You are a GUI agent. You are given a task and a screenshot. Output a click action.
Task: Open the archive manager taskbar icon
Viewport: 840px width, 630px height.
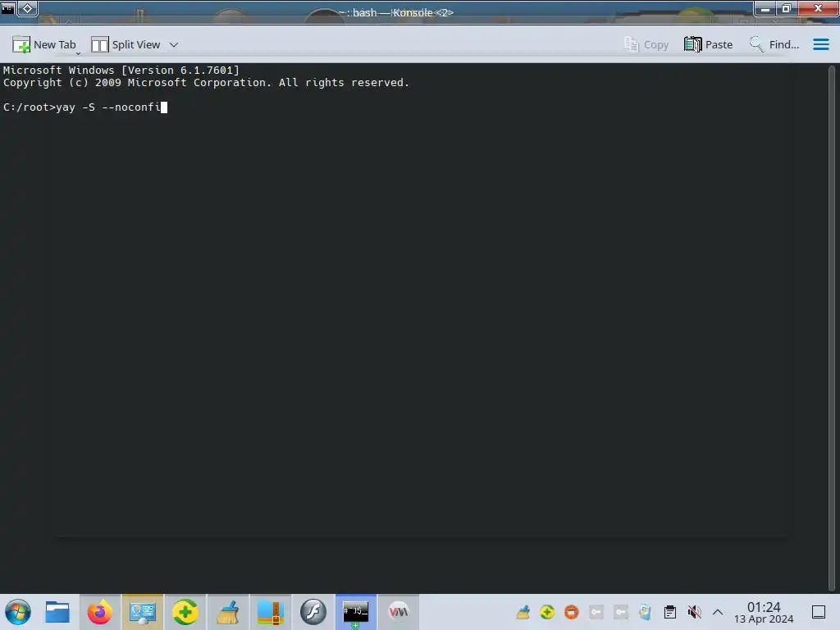point(271,612)
